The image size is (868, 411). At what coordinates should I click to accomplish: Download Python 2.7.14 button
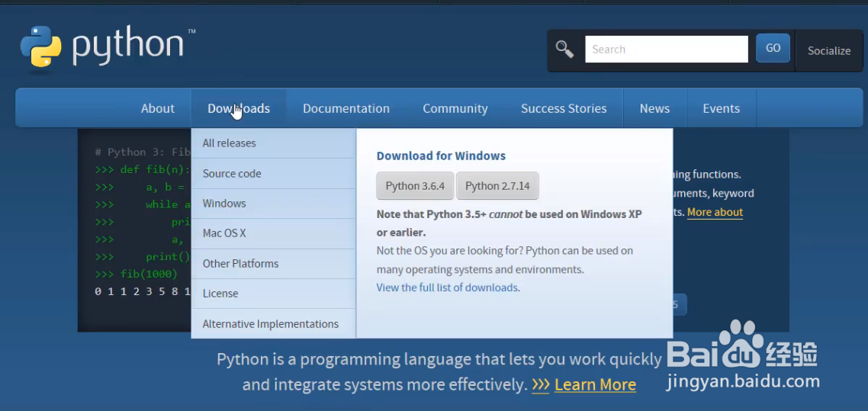click(497, 186)
